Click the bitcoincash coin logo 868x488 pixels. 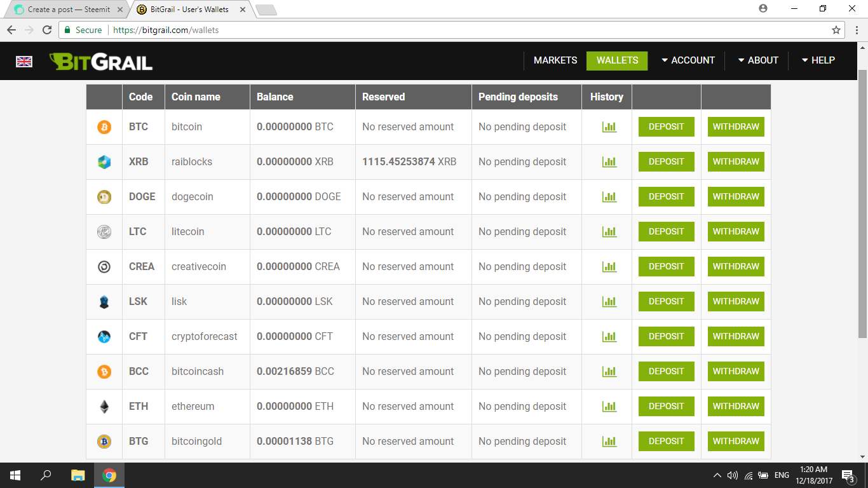104,372
